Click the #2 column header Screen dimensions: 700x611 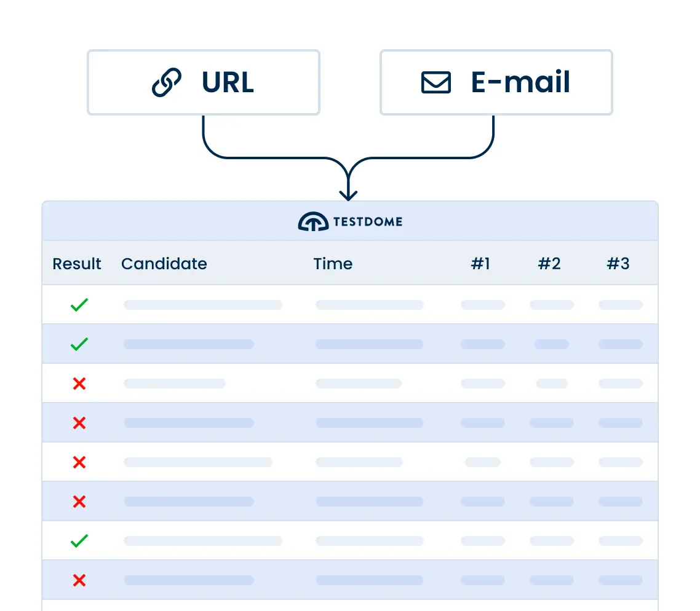549,264
